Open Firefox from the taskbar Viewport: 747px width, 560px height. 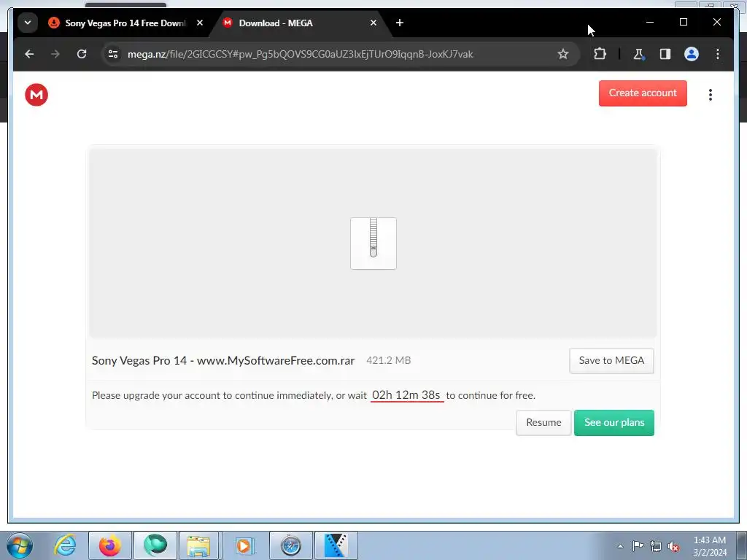[x=109, y=545]
